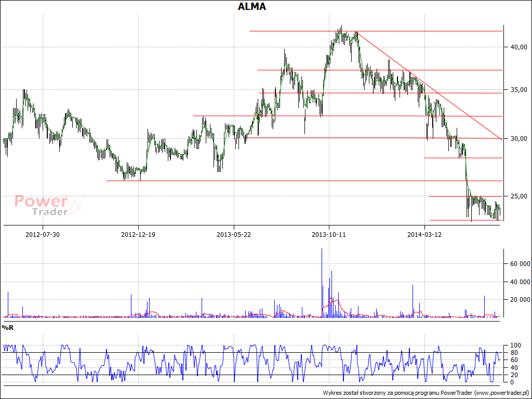Viewport: 532px width, 399px height.
Task: Click the 80 level on %R axis
Action: coord(514,353)
